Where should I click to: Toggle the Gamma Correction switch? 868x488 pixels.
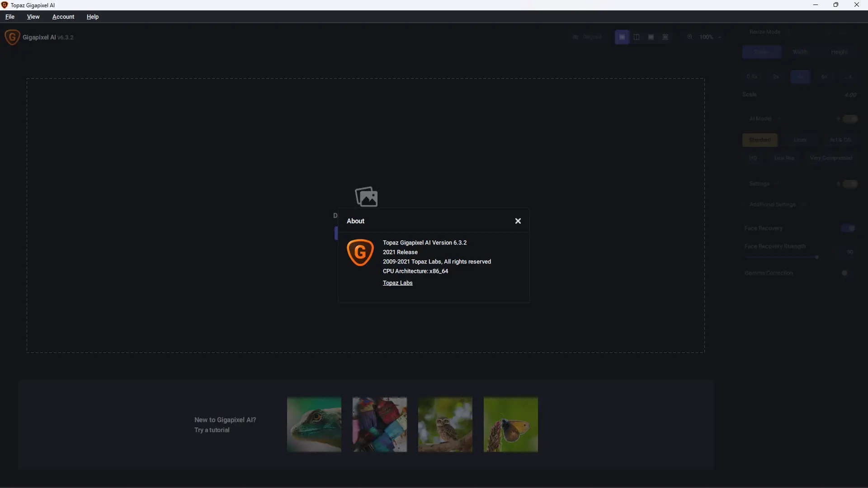(x=846, y=273)
